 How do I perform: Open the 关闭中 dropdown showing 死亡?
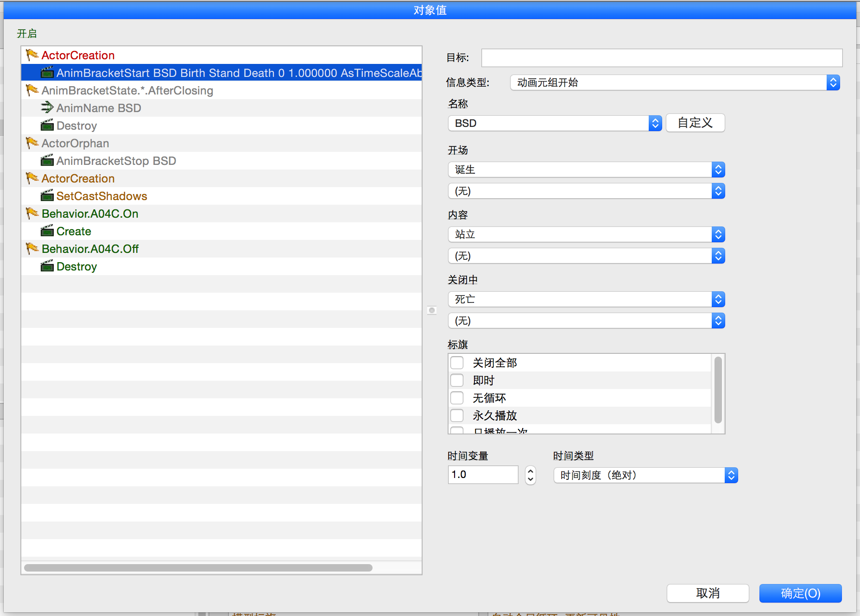[x=587, y=300]
